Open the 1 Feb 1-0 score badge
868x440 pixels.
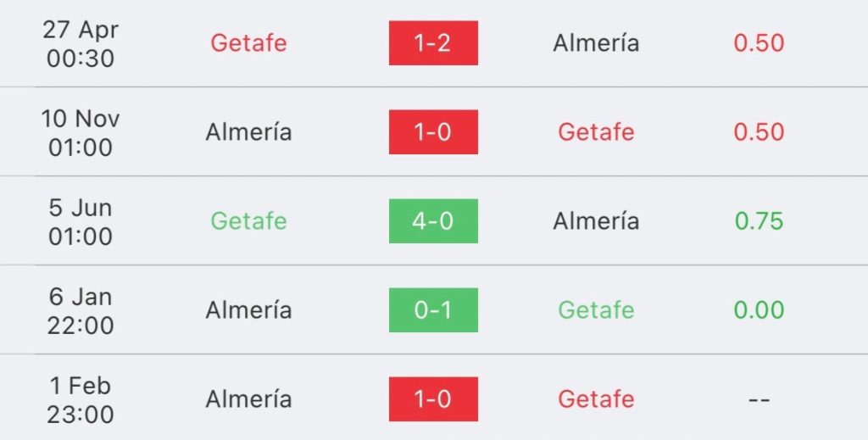pos(433,399)
